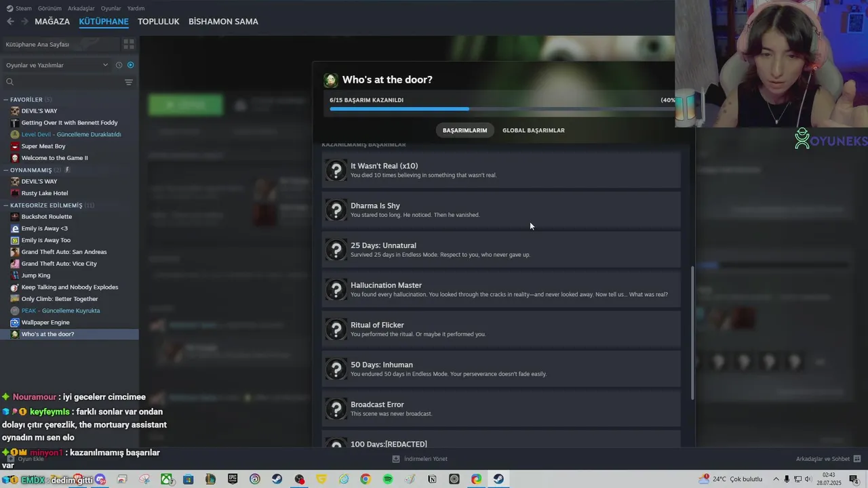Screen dimensions: 868x488
Task: Open Super Meat Boy game icon
Action: (x=15, y=146)
